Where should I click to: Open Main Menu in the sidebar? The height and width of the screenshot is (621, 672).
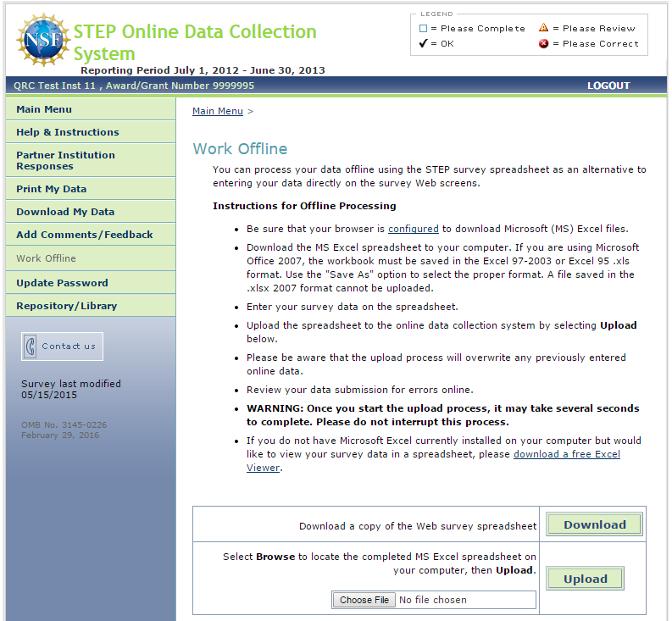[x=91, y=109]
